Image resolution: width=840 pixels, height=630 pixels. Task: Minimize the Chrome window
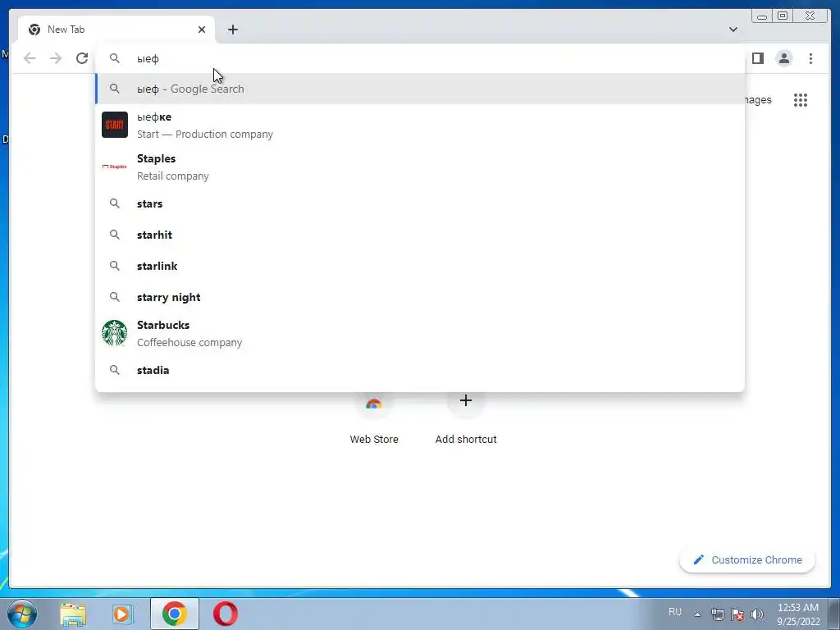762,16
